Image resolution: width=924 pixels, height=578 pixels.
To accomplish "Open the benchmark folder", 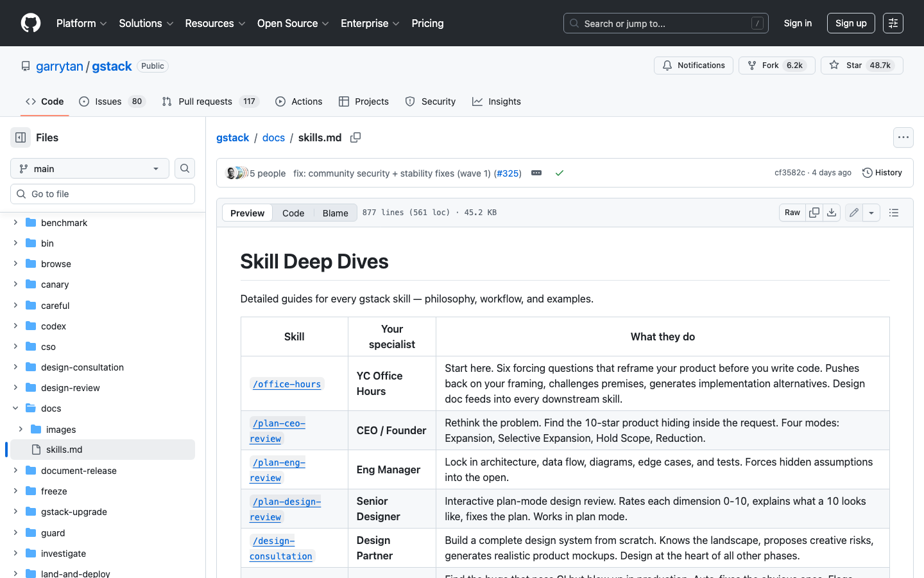I will click(x=64, y=223).
